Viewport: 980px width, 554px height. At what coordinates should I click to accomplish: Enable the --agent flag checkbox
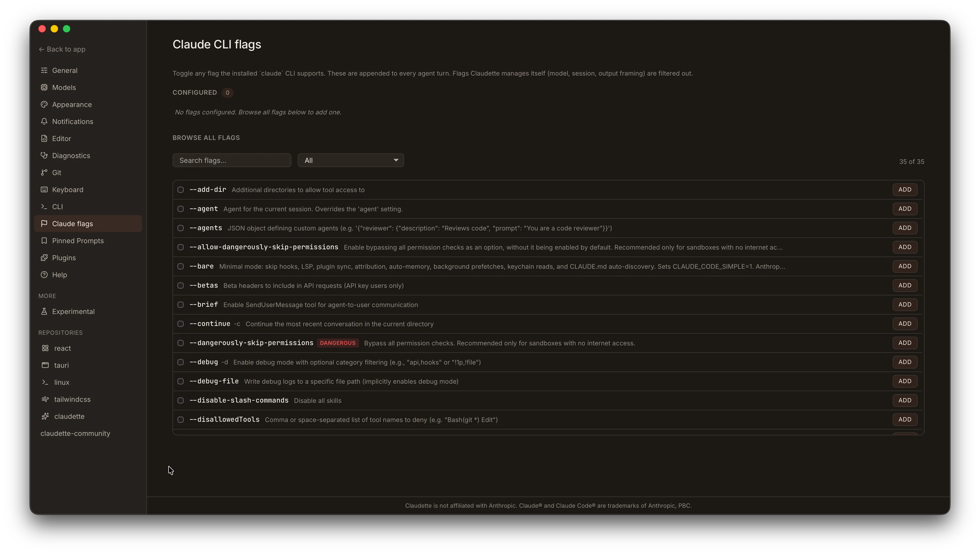point(181,209)
